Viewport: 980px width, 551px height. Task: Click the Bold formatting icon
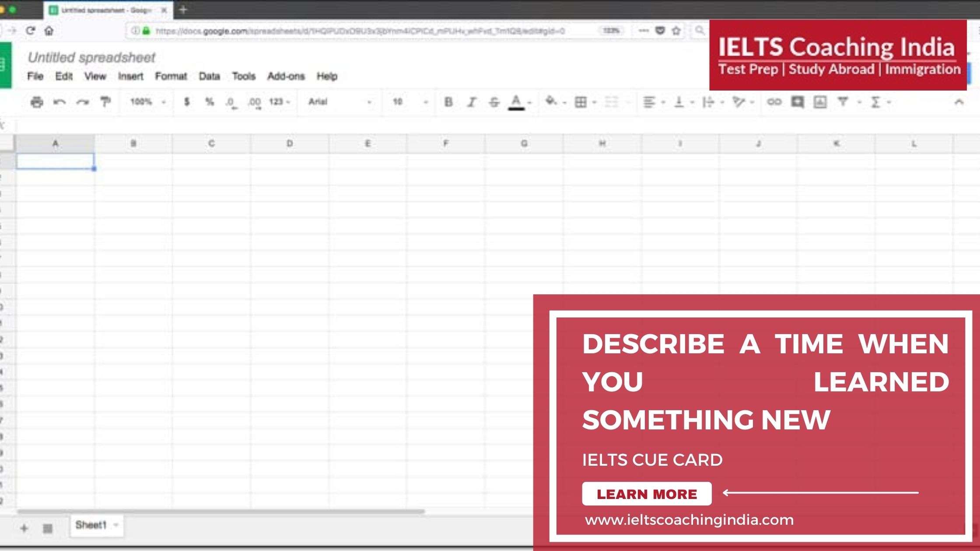pyautogui.click(x=448, y=101)
